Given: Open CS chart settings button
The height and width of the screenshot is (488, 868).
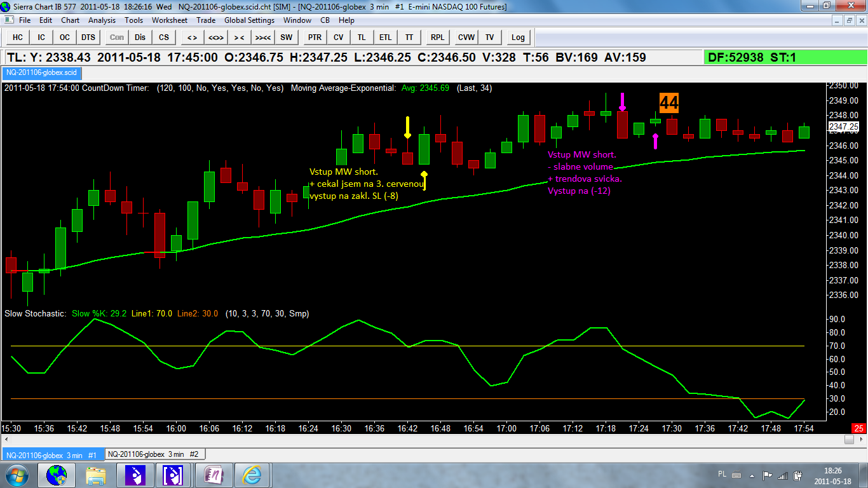Looking at the screenshot, I should coord(164,37).
